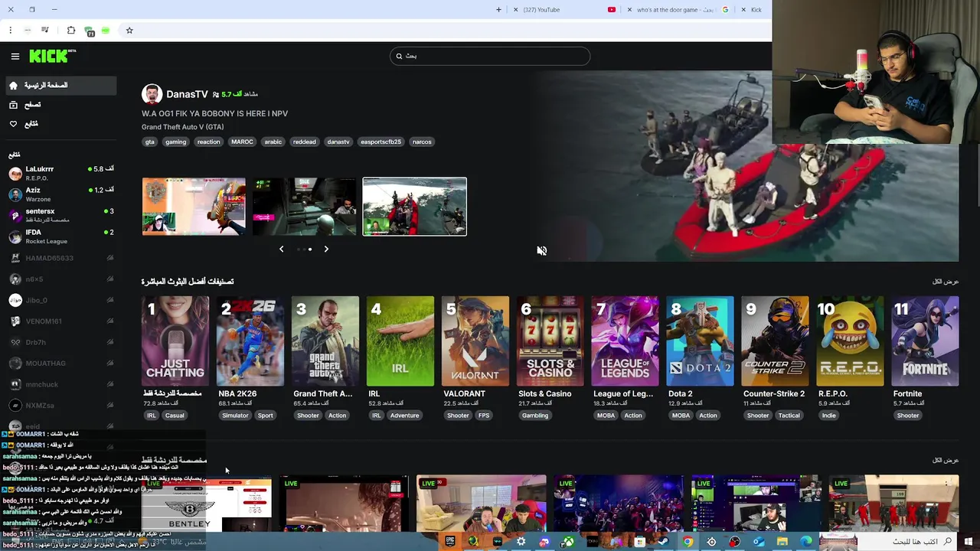980x551 pixels.
Task: Open the DanasTV channel name link
Action: [x=187, y=94]
